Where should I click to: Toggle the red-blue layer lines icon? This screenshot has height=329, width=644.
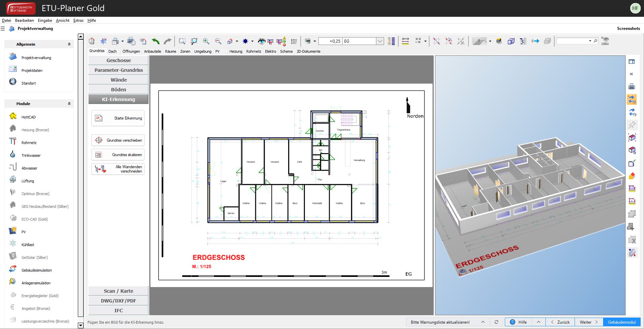click(x=270, y=41)
